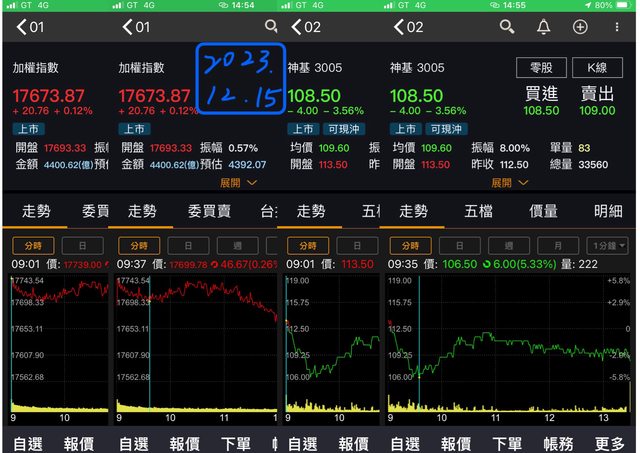Tap back arrow in rightmost 02 header

pos(399,27)
